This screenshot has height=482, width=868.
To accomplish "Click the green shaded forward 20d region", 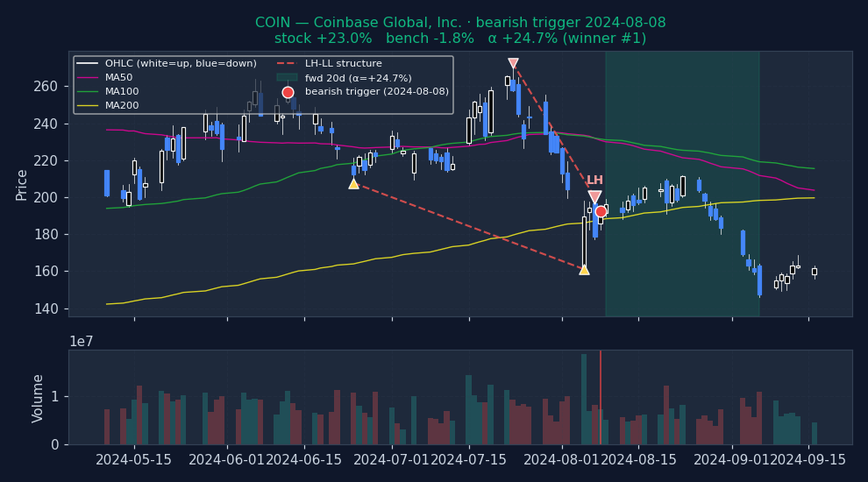I will coord(681,263).
